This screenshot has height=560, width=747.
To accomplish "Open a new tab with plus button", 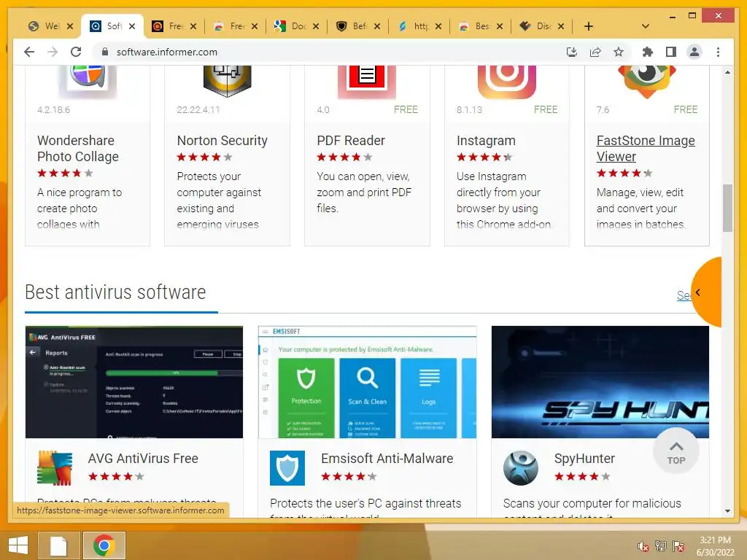I will click(x=589, y=26).
